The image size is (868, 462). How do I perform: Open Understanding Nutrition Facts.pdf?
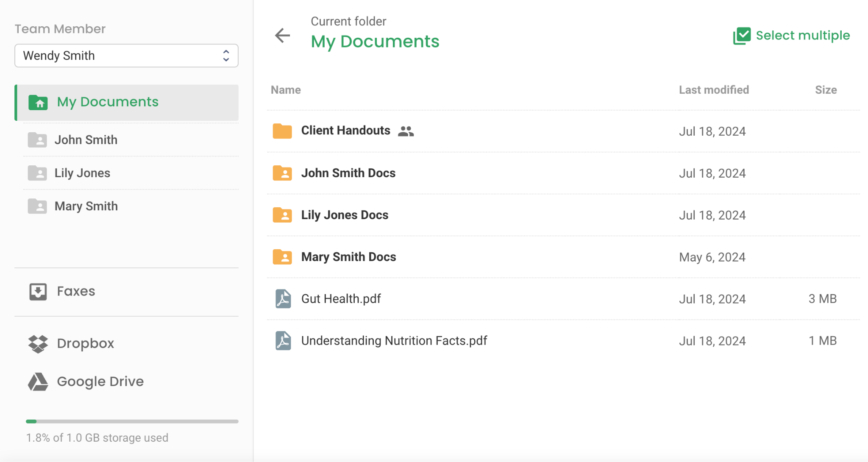pyautogui.click(x=394, y=341)
